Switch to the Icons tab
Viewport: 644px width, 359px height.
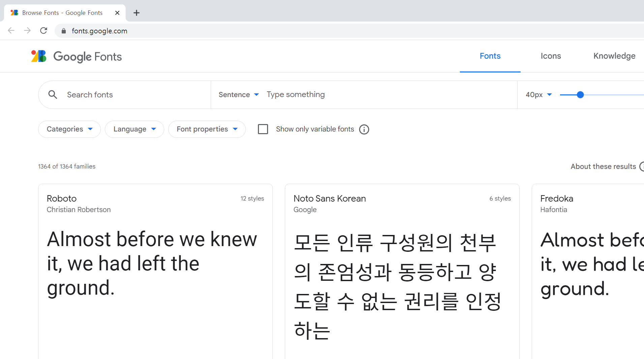tap(551, 56)
